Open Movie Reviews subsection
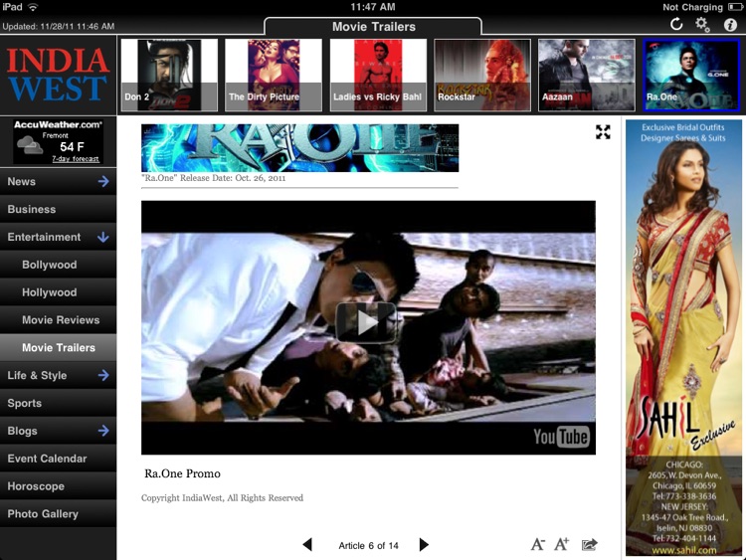Viewport: 746px width, 560px height. point(58,320)
